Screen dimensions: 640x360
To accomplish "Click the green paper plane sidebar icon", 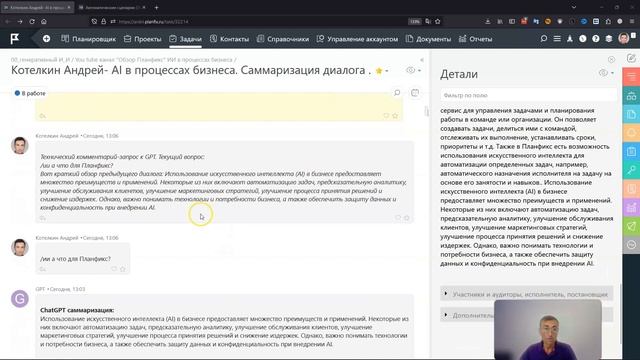I will pos(631,226).
